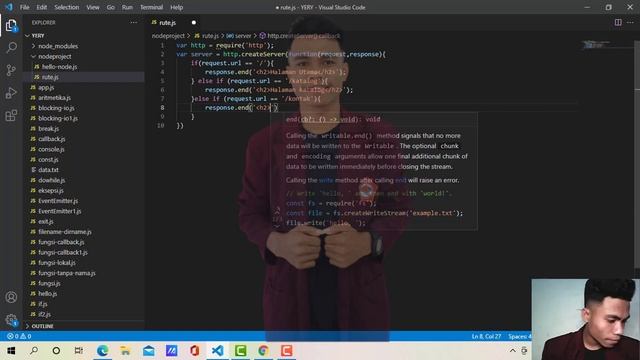The image size is (640, 360).
Task: Open the Edit menu
Action: tap(42, 7)
